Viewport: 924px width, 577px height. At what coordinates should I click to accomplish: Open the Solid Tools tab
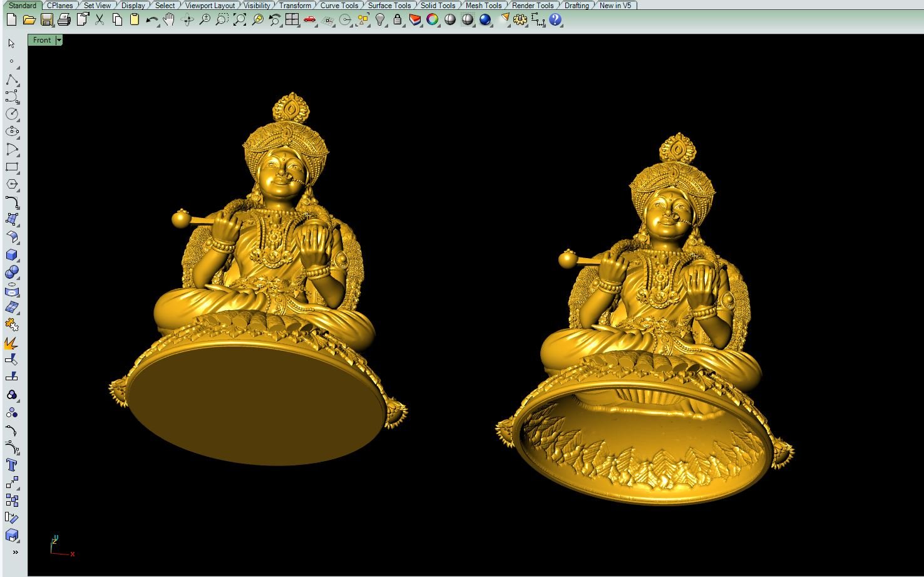[438, 5]
